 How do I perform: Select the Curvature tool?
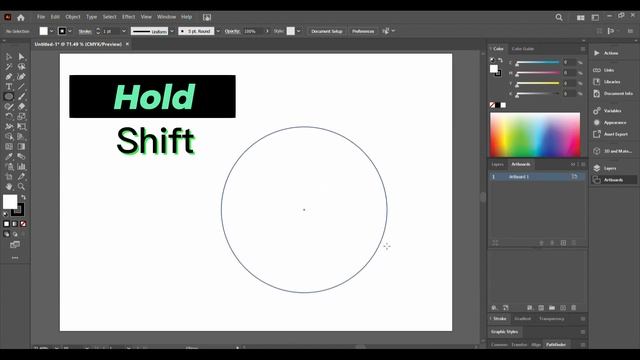tap(21, 76)
